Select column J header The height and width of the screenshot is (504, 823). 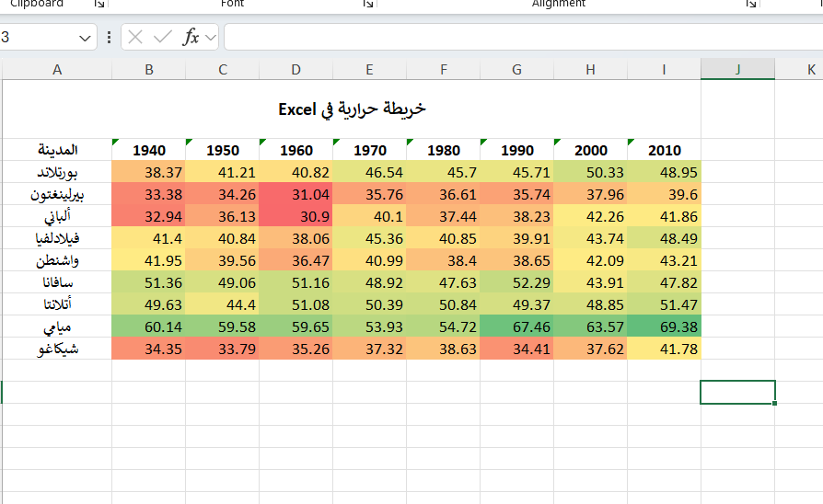pyautogui.click(x=737, y=69)
